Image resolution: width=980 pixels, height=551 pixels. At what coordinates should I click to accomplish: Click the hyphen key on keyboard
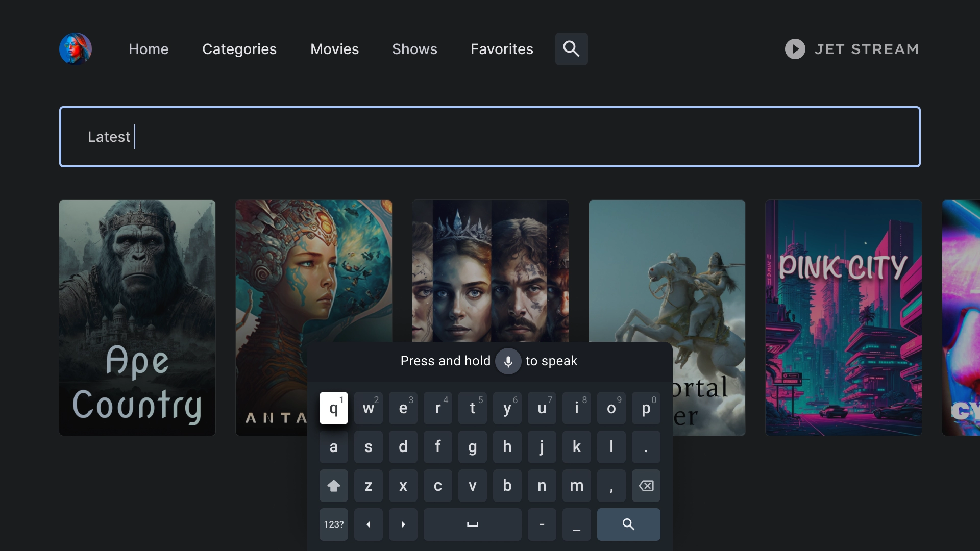(541, 523)
